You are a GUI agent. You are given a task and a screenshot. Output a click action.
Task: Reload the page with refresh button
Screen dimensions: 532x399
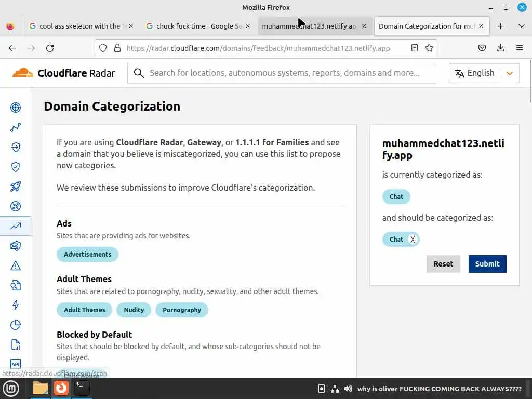(x=50, y=48)
